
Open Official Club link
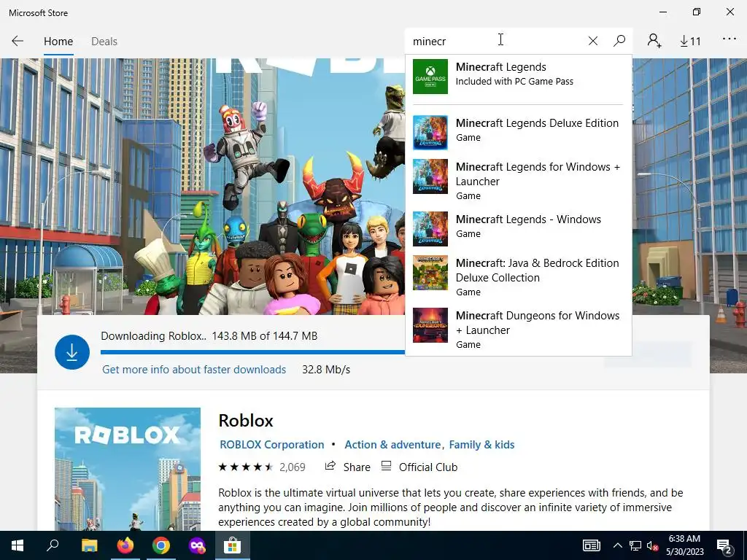click(x=419, y=467)
